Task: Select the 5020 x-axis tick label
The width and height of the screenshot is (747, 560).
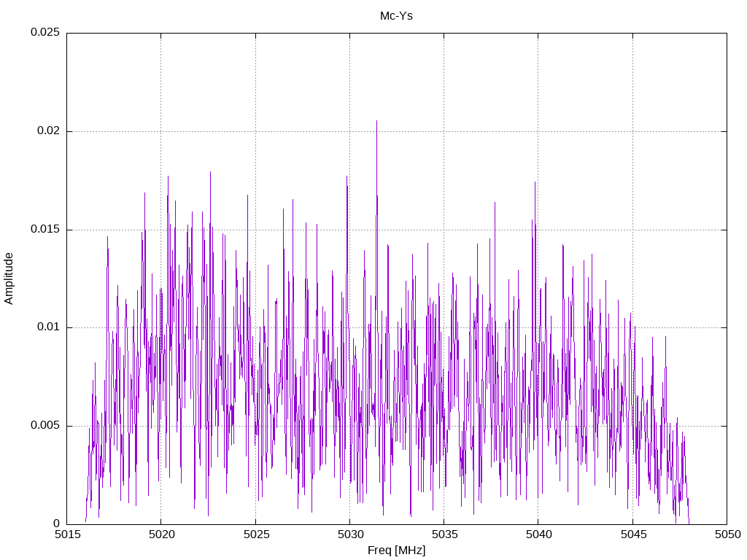Action: point(161,534)
